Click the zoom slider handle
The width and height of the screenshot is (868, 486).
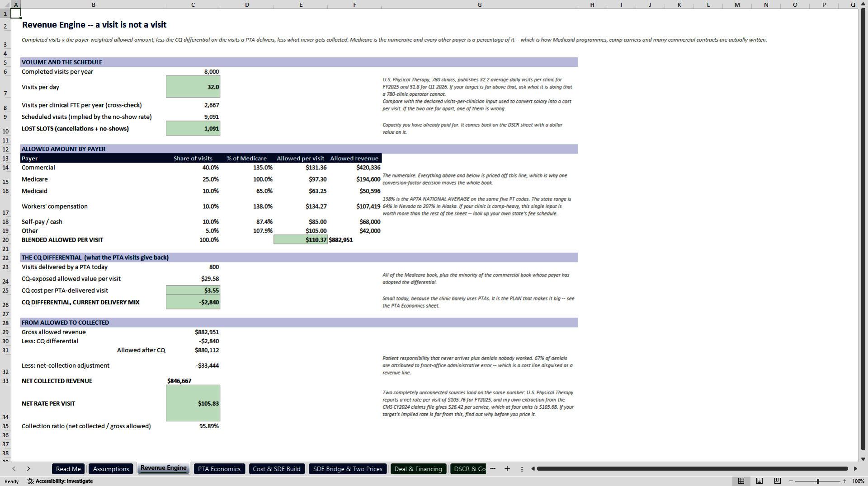(x=818, y=481)
